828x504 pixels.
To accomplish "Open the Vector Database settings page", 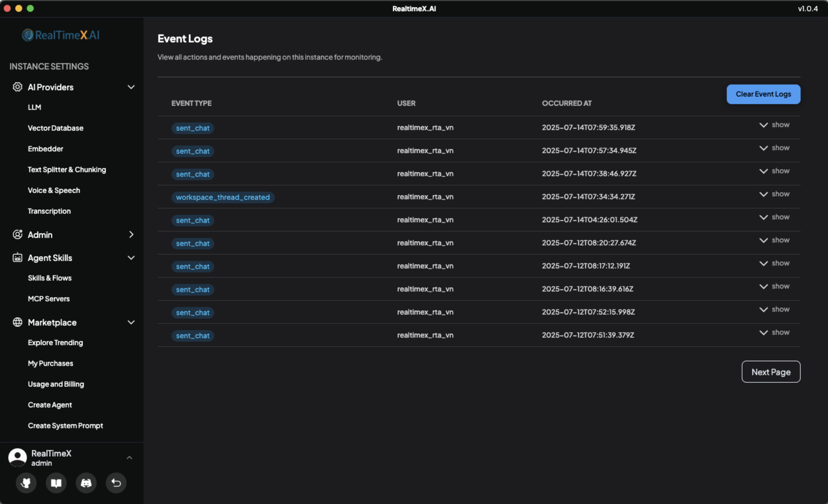I will pyautogui.click(x=55, y=128).
